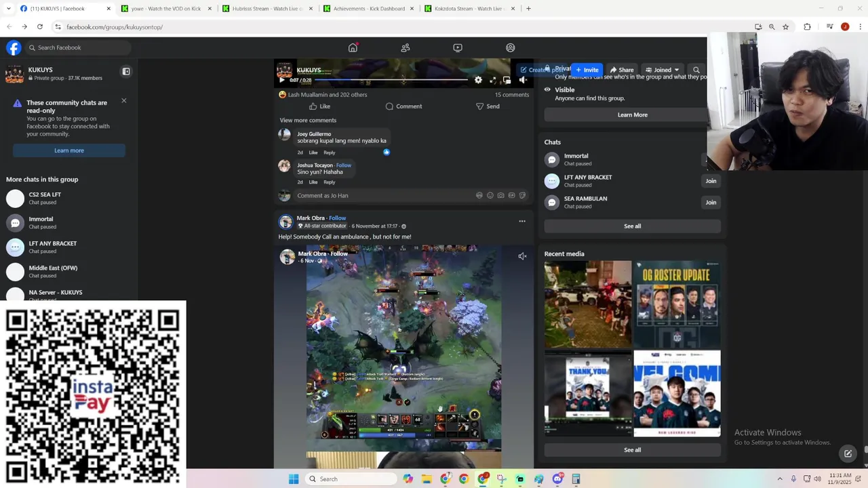Attach a photo with the camera icon
This screenshot has height=488, width=868.
[501, 195]
